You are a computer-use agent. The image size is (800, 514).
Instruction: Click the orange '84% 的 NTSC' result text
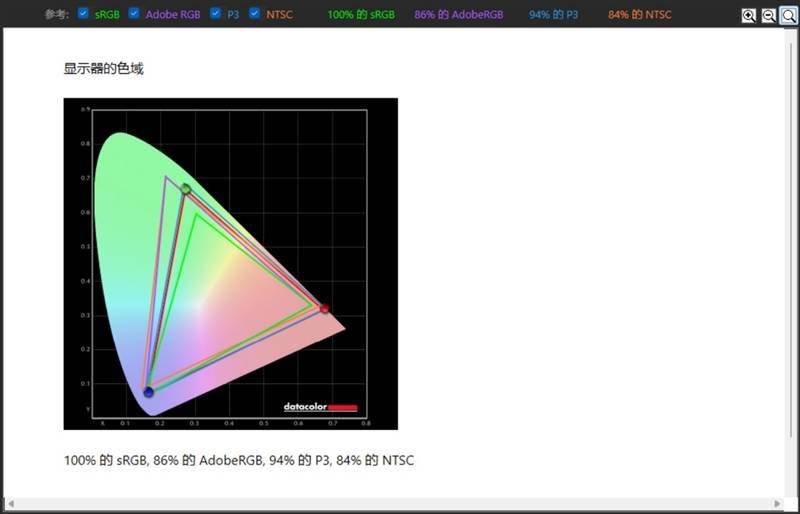coord(640,15)
